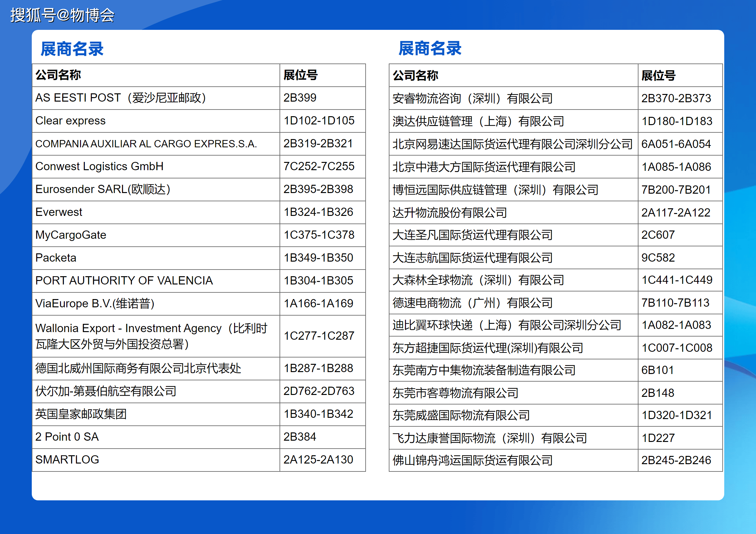Select booth 2A125-2A130
The width and height of the screenshot is (756, 534).
[318, 460]
